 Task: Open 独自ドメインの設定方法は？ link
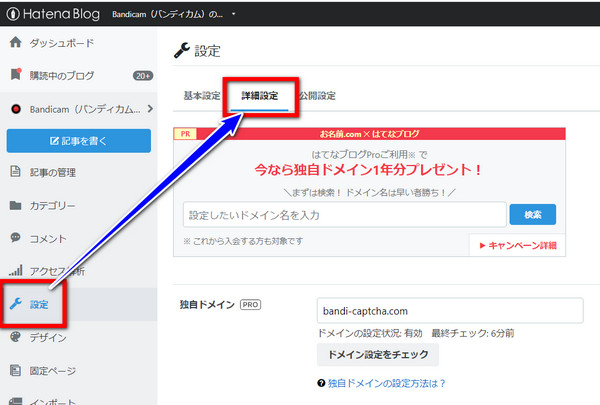[x=386, y=383]
